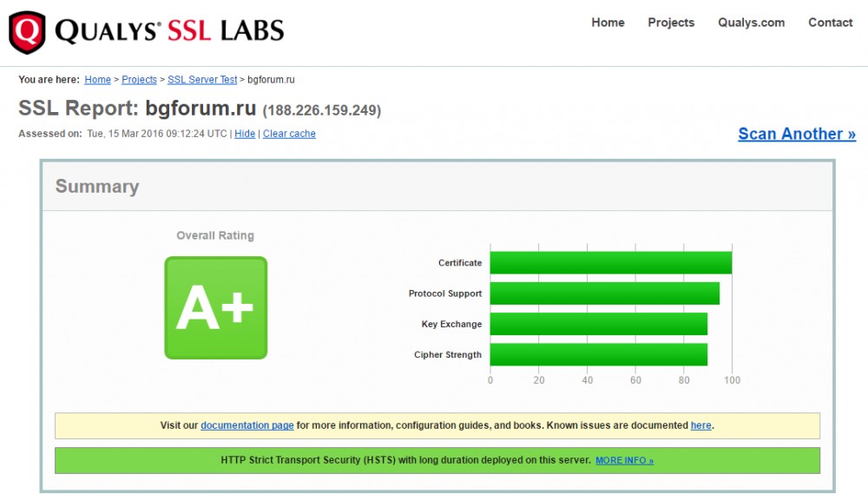Click the Protocol Support score bar
This screenshot has width=868, height=494.
[x=604, y=293]
